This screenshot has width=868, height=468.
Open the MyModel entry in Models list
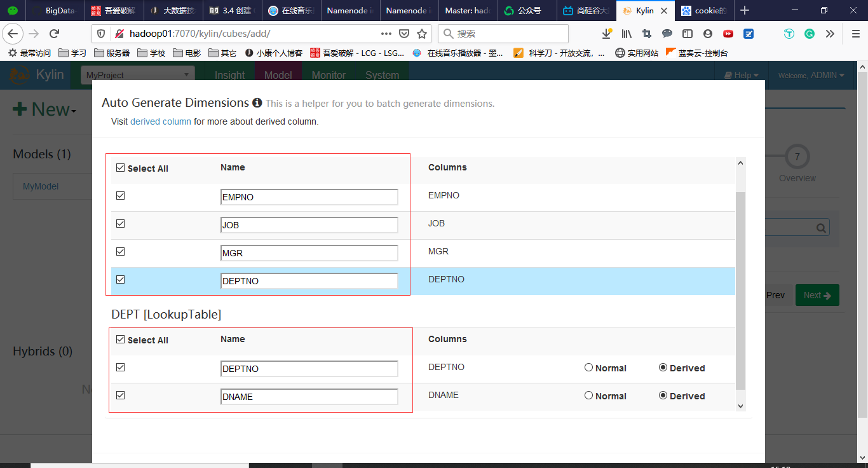41,186
